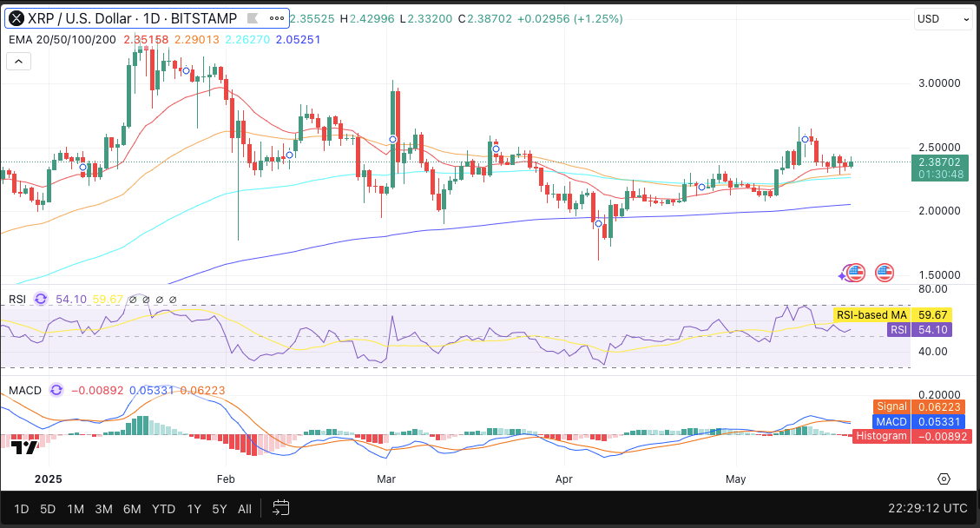Viewport: 980px width, 528px height.
Task: Open the USD currency dropdown
Action: point(943,19)
